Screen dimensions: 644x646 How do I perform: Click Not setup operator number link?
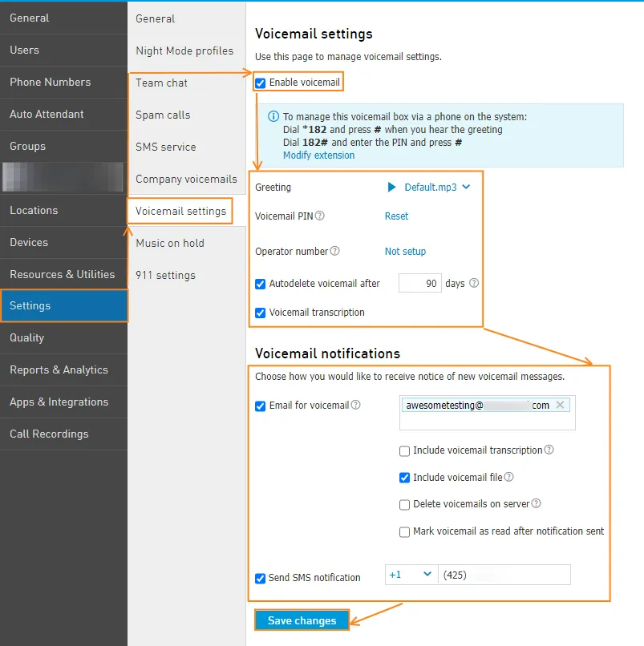[x=405, y=252]
